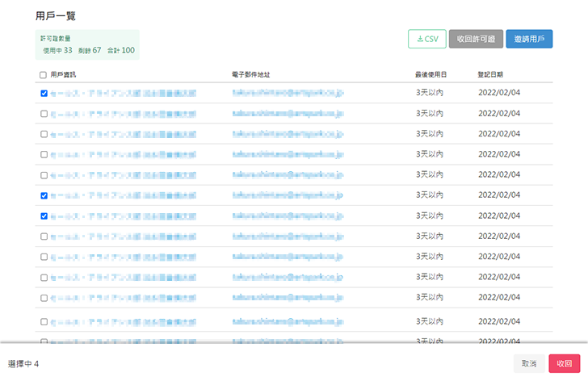Check the second user row checkbox
This screenshot has height=381, width=588.
coord(44,114)
